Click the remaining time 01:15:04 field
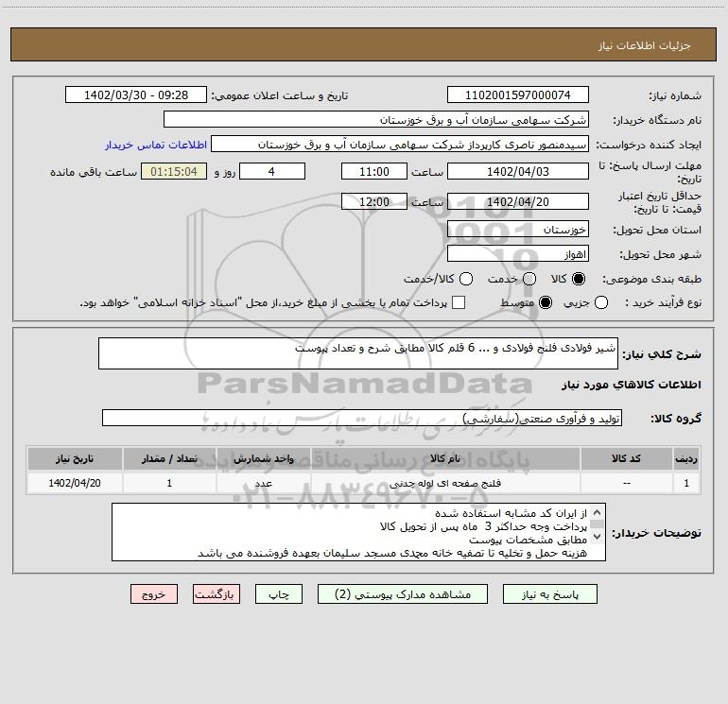The height and width of the screenshot is (704, 728). coord(174,171)
